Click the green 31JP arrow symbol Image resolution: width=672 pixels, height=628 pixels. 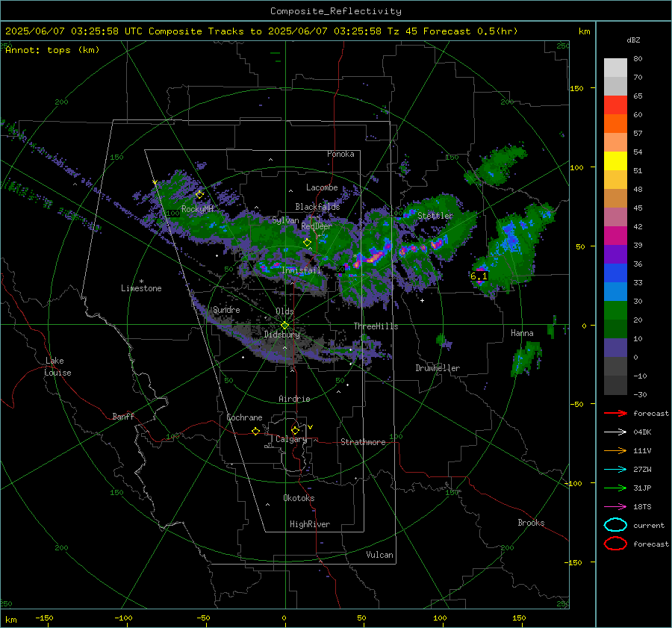pos(615,488)
